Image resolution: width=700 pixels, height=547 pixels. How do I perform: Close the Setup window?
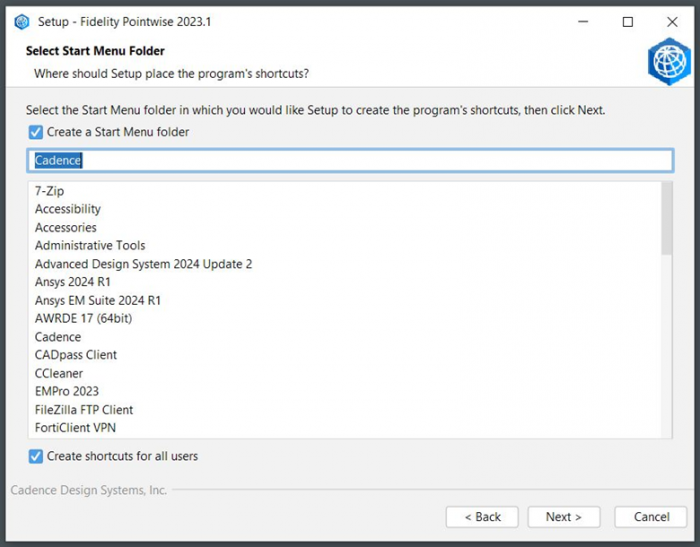tap(672, 21)
